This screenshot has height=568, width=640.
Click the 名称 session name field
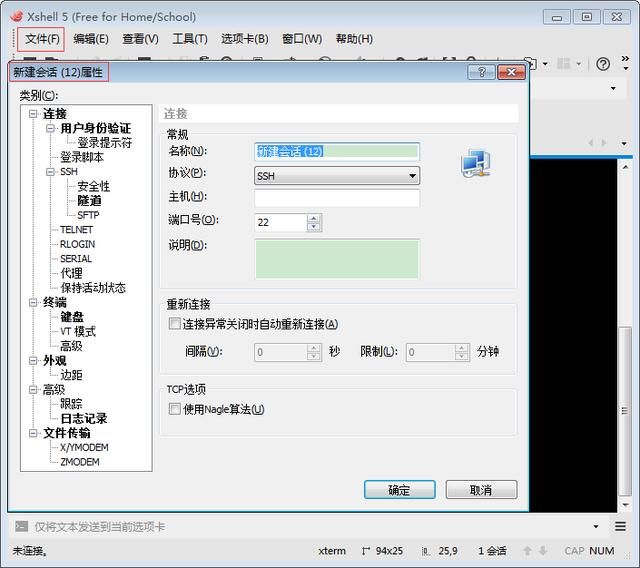[x=337, y=151]
